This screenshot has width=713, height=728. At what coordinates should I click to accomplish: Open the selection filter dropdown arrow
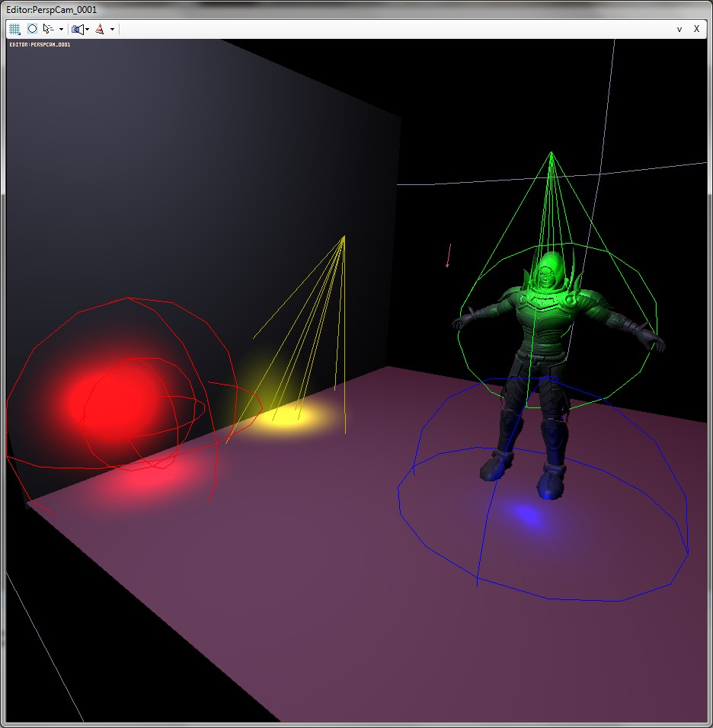coord(61,29)
